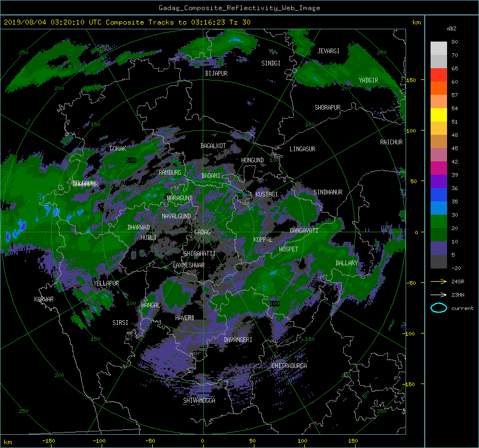
Task: Click the SIRSI city label
Action: [120, 323]
